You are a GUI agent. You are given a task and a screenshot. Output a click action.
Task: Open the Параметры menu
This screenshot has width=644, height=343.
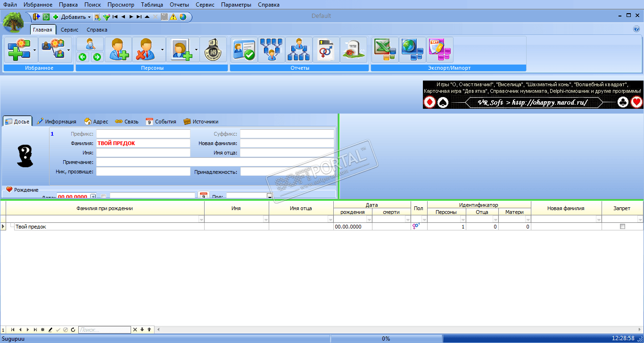tap(236, 5)
